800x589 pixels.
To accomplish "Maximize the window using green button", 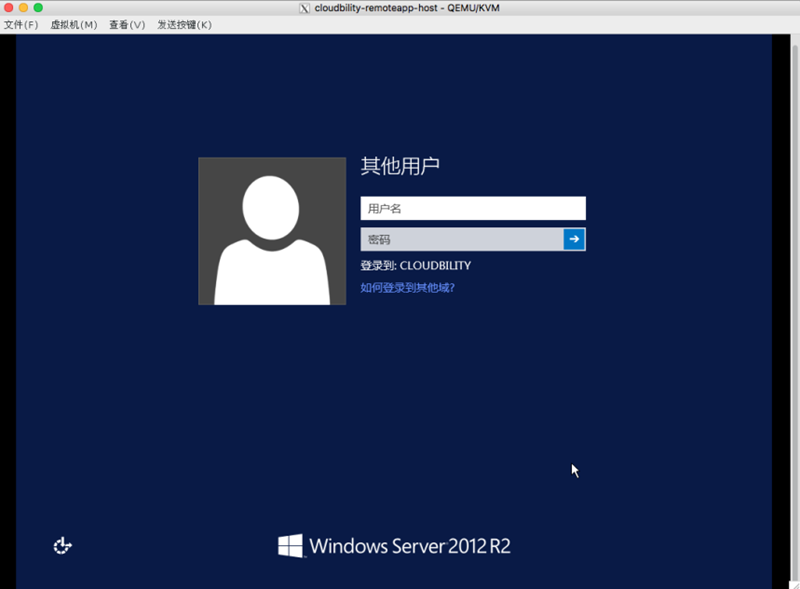I will pyautogui.click(x=39, y=8).
